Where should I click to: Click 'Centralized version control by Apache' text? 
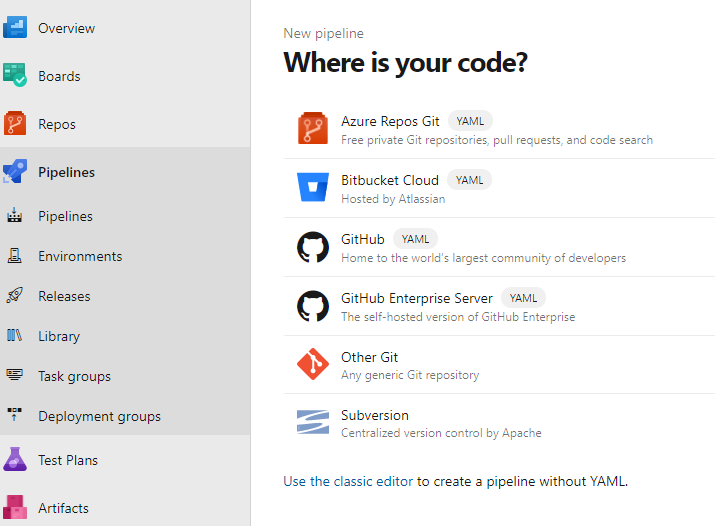point(441,433)
